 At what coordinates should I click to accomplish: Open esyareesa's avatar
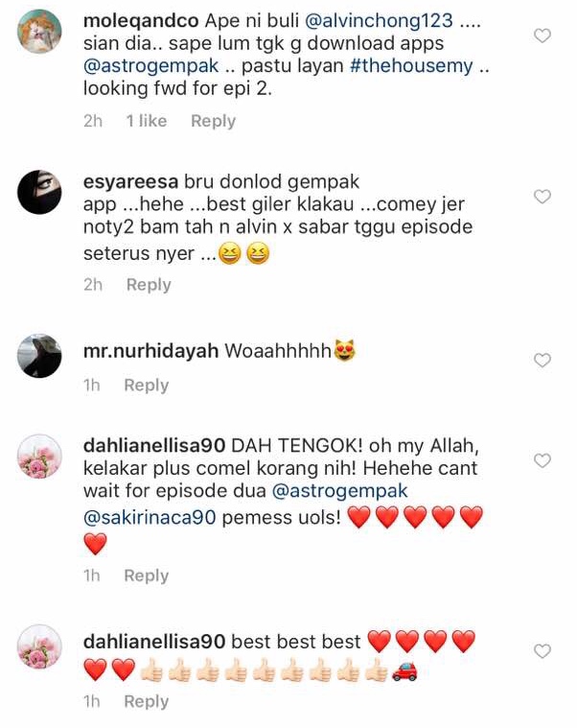39,192
